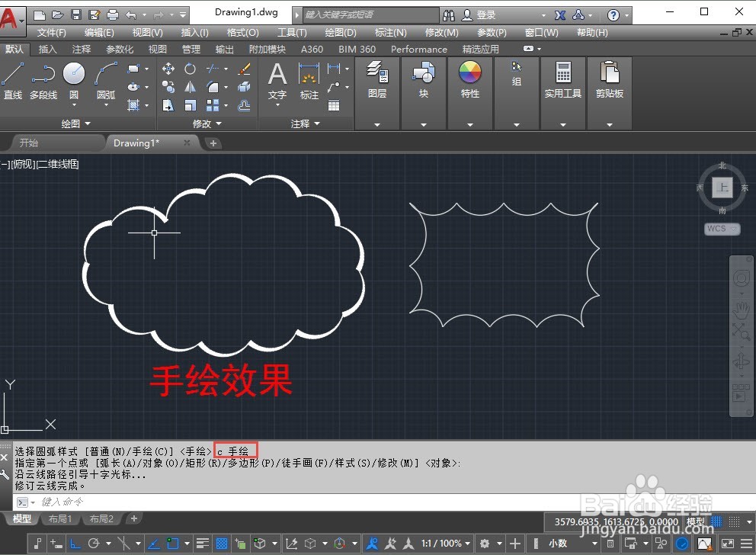This screenshot has height=555, width=756.
Task: Select the 标注 (Dimension) tool
Action: tap(309, 81)
